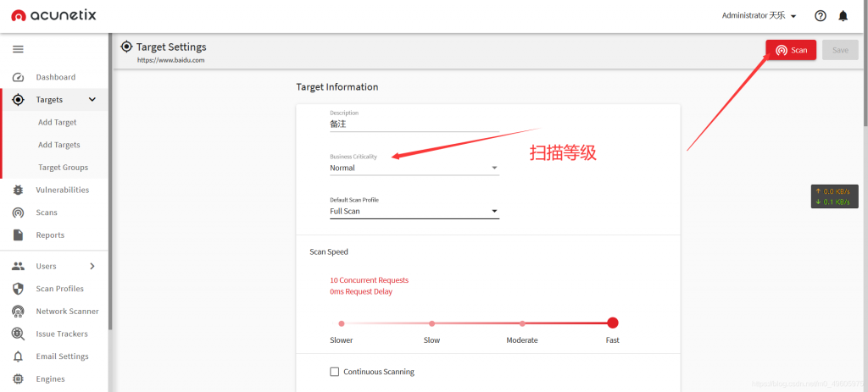Click the https://www.baidu.com target URL text
This screenshot has height=392, width=868.
tap(171, 60)
